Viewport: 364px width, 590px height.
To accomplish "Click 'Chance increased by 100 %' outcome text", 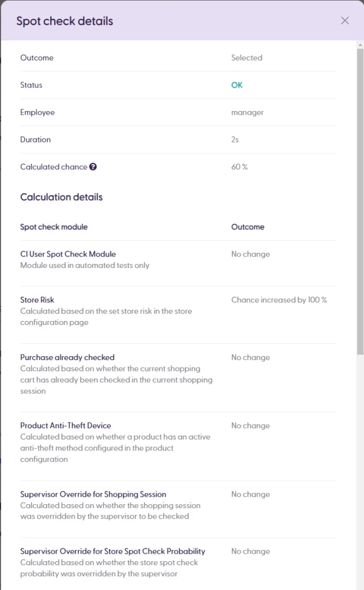I will (279, 300).
